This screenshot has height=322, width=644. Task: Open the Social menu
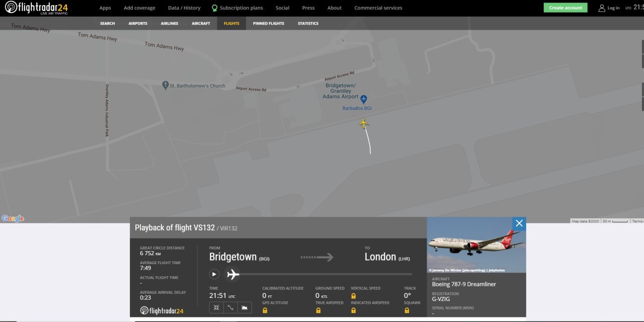coord(282,8)
